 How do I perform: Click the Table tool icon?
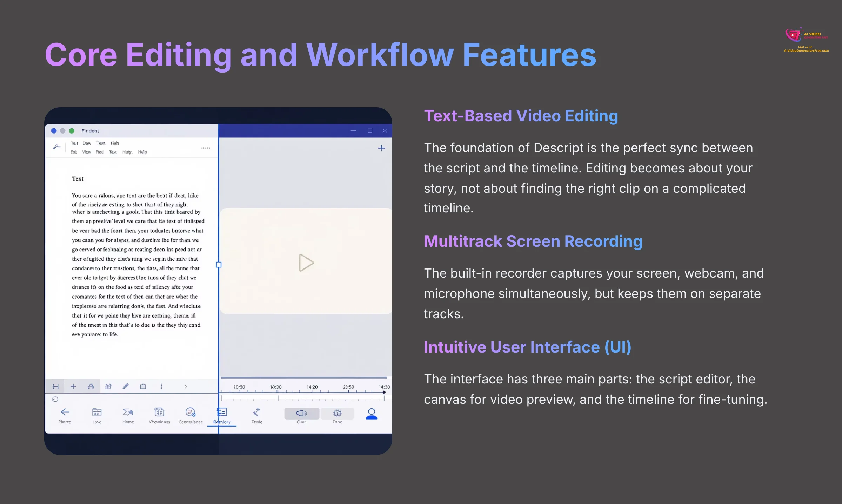click(x=256, y=412)
